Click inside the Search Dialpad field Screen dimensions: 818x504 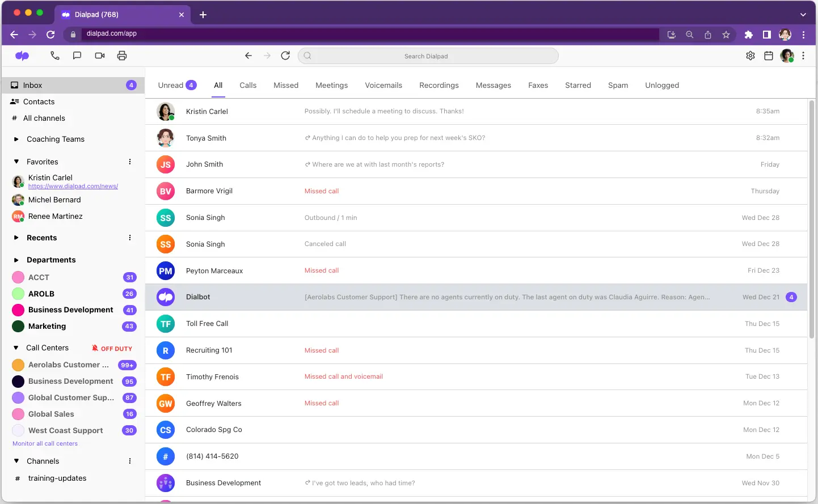point(427,56)
